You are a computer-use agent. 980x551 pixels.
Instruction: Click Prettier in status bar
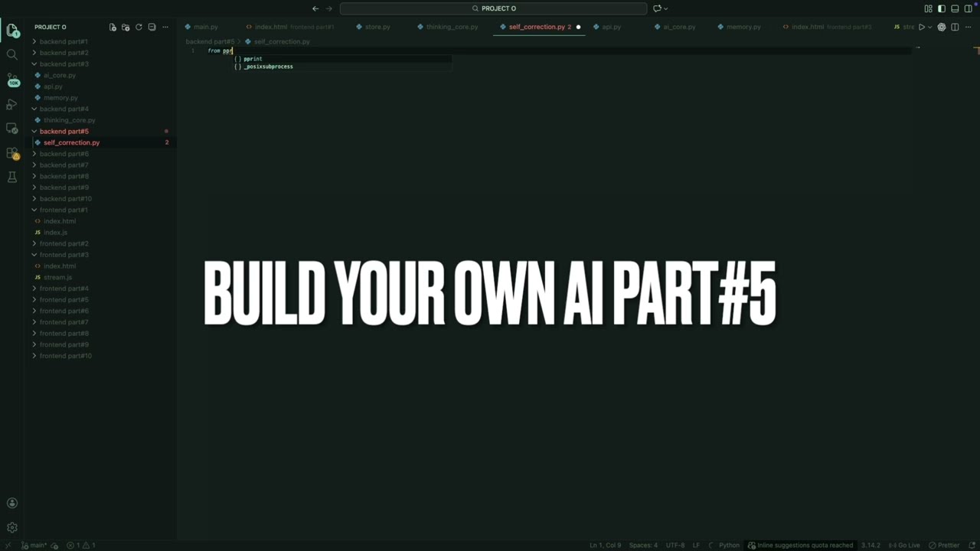944,546
